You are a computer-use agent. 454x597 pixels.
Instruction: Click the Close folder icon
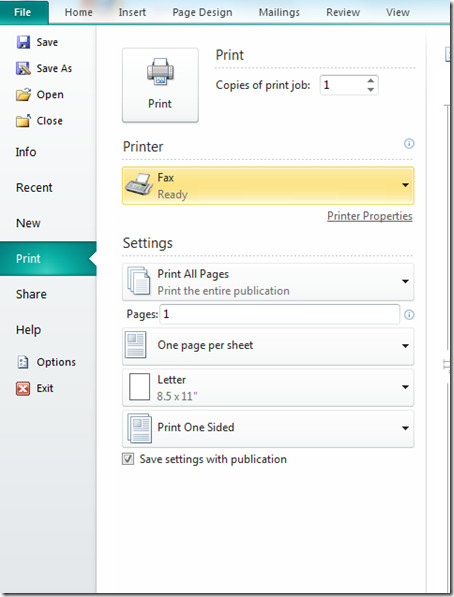tap(23, 121)
